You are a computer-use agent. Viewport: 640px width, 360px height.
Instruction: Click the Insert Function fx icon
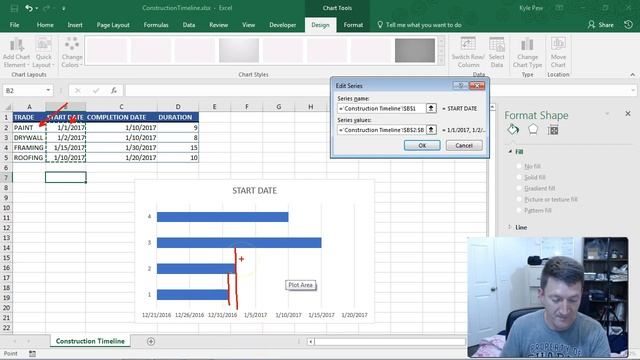114,91
